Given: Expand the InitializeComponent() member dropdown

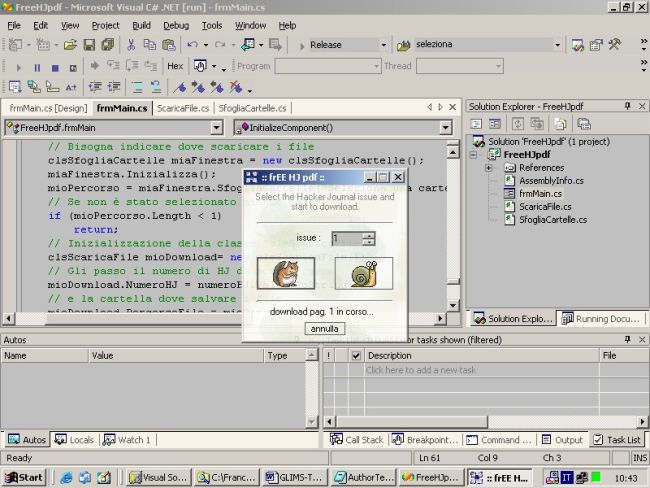Looking at the screenshot, I should pos(446,128).
